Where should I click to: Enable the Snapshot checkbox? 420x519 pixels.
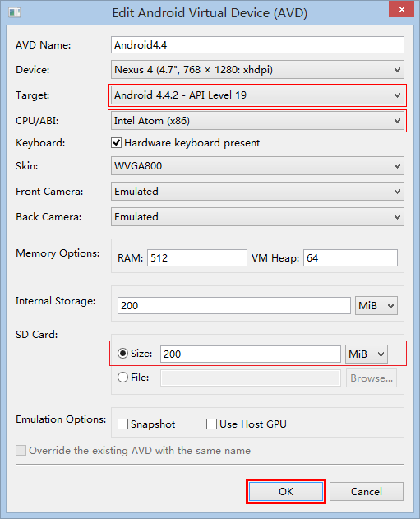(122, 424)
